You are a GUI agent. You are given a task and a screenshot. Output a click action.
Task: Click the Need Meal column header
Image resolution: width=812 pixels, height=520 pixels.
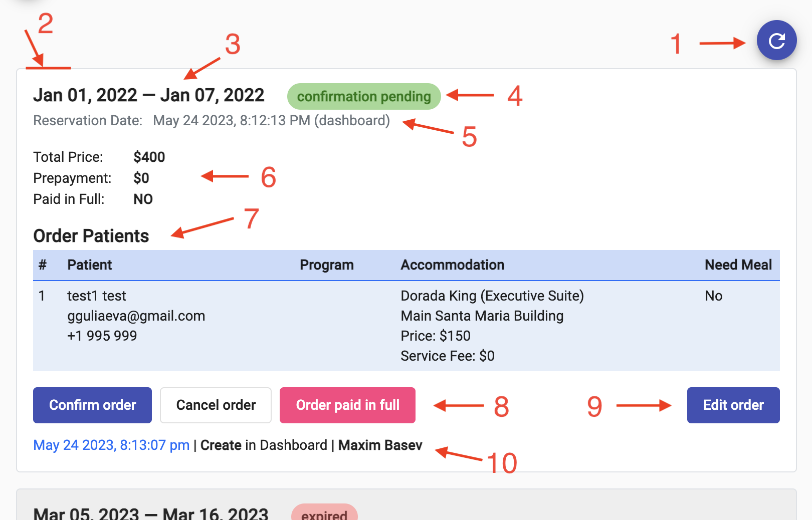(738, 265)
